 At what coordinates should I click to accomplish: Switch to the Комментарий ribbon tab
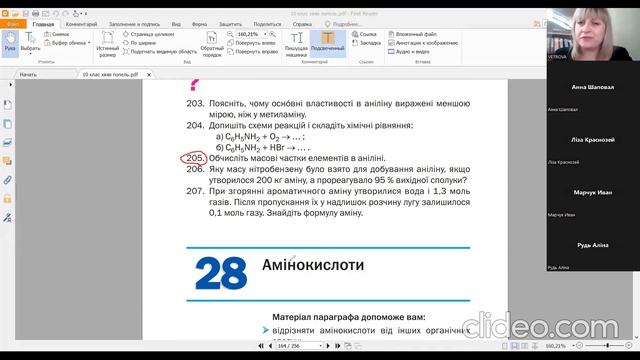pos(81,24)
